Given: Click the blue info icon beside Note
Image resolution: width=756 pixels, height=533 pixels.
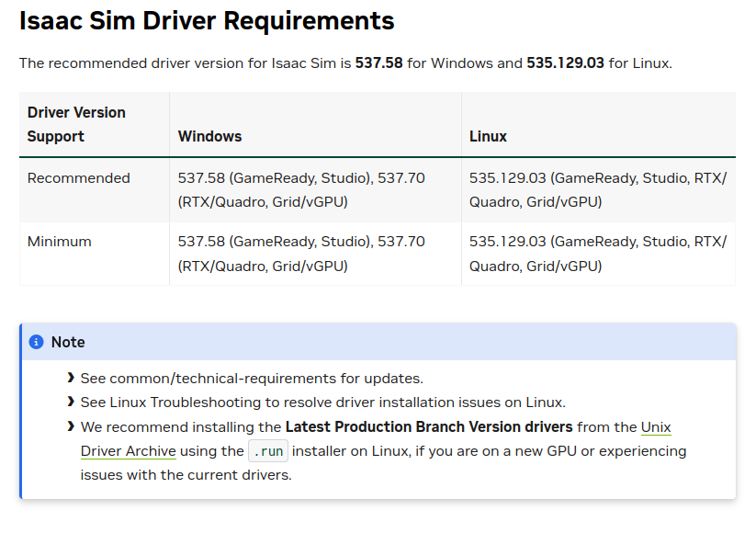Looking at the screenshot, I should pos(36,342).
